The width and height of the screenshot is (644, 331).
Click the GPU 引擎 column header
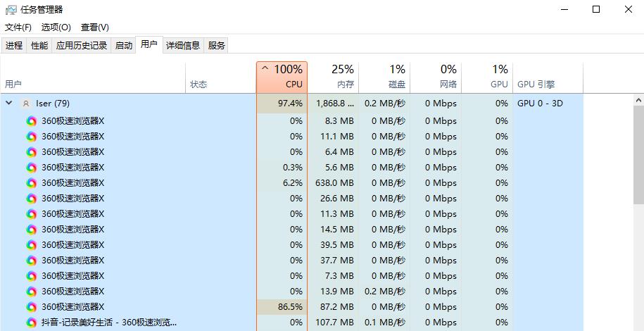[548, 77]
